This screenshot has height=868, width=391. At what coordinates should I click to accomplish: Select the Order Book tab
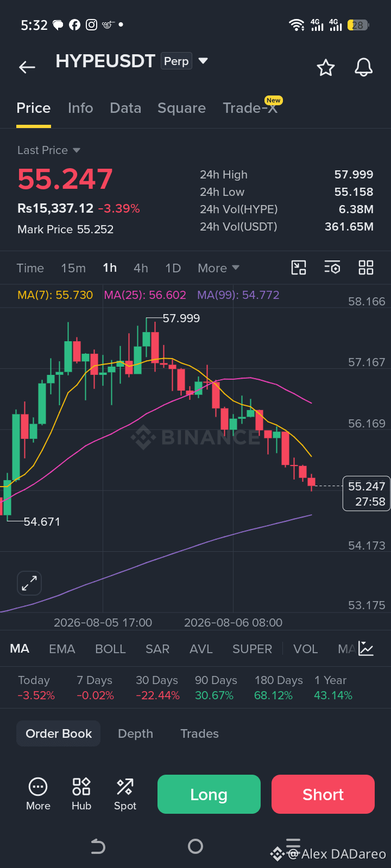click(x=59, y=733)
